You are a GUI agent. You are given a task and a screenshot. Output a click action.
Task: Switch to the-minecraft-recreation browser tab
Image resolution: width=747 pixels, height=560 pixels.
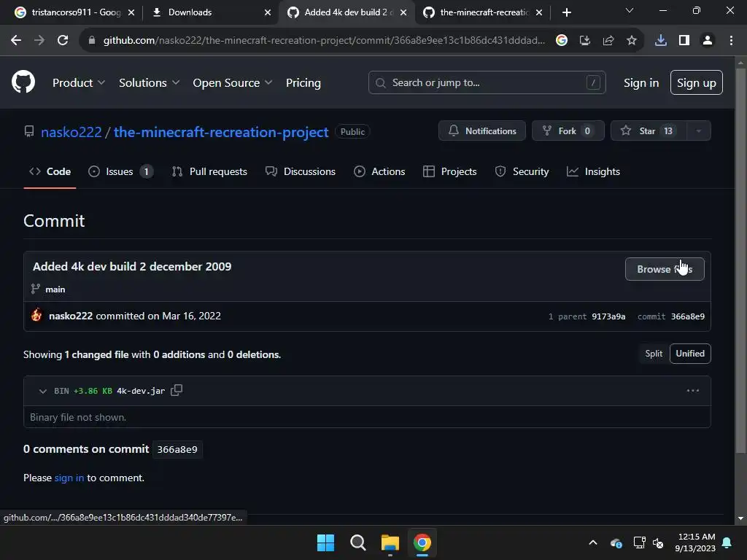coord(483,12)
